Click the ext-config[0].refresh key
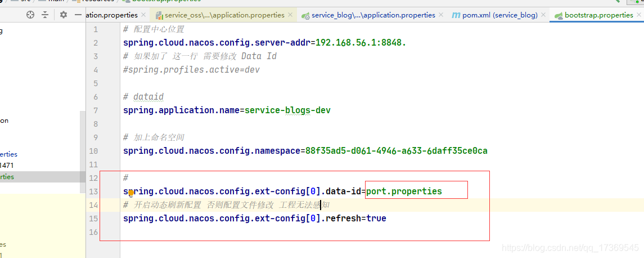Viewport: 644px width, 258px height. [x=242, y=218]
